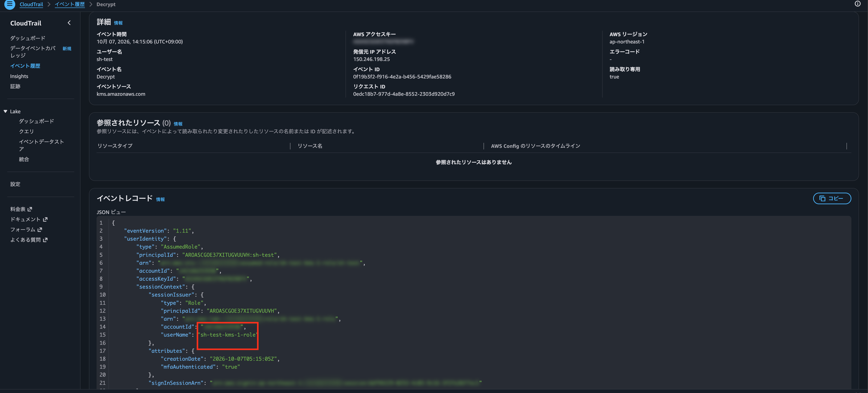
Task: Click the リソース名 column header
Action: 310,146
